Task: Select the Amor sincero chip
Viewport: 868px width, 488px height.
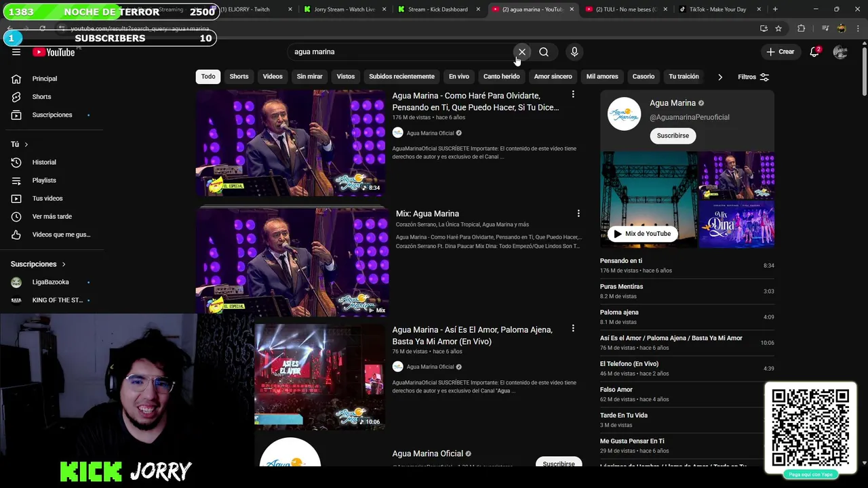Action: click(x=553, y=77)
